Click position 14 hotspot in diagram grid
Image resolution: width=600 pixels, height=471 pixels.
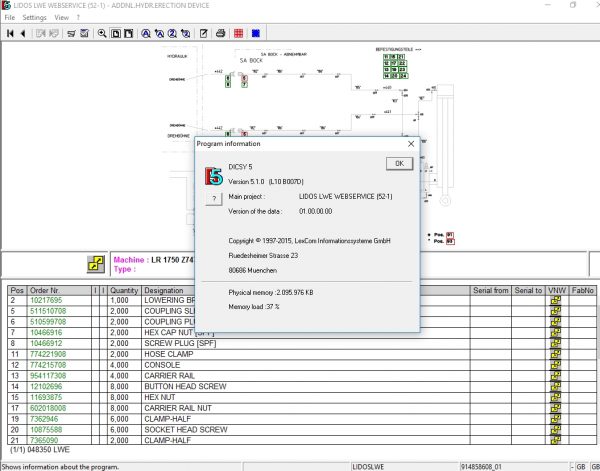pyautogui.click(x=386, y=76)
